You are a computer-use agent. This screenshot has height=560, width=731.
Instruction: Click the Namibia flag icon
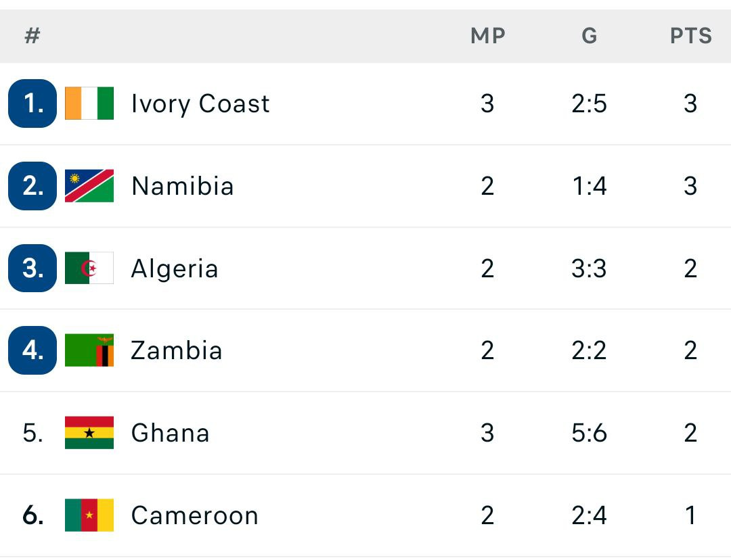click(89, 186)
